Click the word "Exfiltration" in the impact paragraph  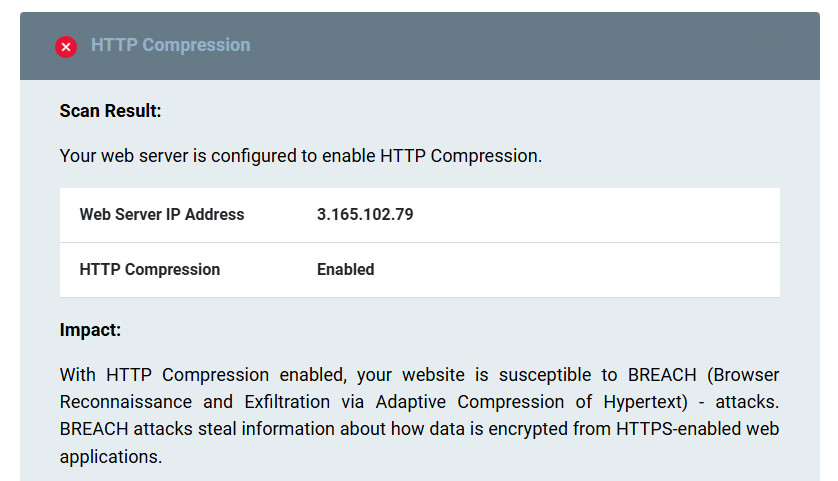tap(287, 402)
